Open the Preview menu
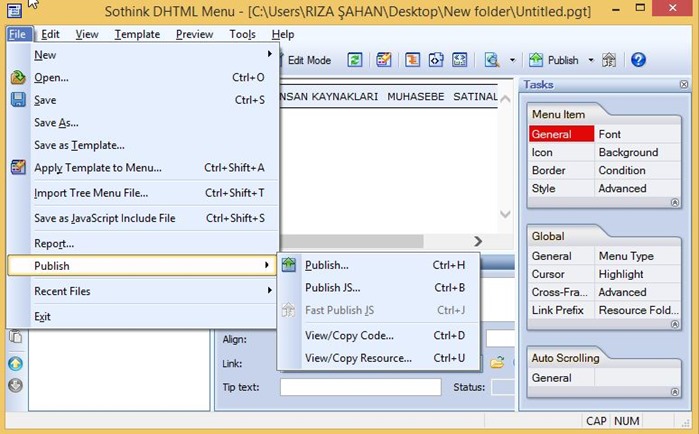Image resolution: width=699 pixels, height=434 pixels. (194, 34)
